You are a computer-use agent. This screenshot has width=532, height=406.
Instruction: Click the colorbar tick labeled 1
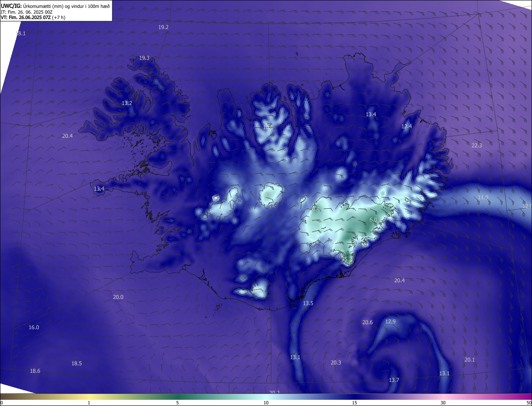[x=89, y=403]
